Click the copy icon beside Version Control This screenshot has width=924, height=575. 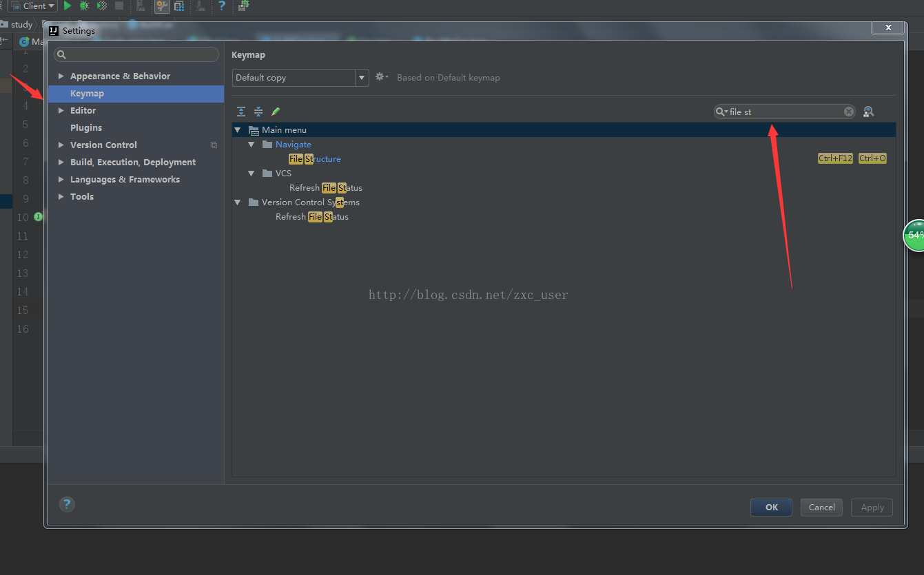pyautogui.click(x=214, y=145)
